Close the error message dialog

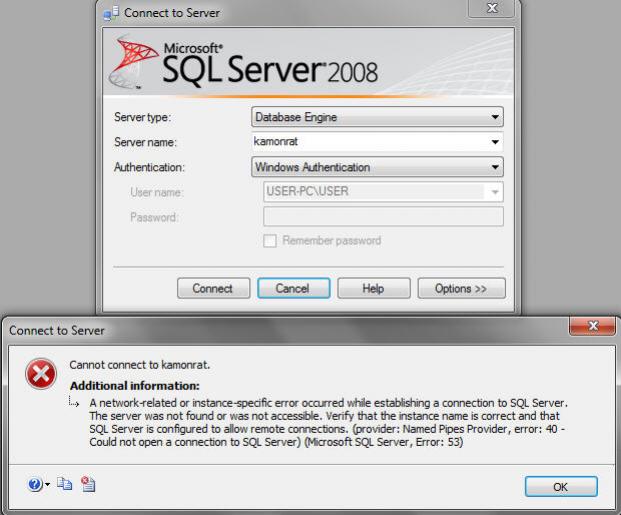592,326
